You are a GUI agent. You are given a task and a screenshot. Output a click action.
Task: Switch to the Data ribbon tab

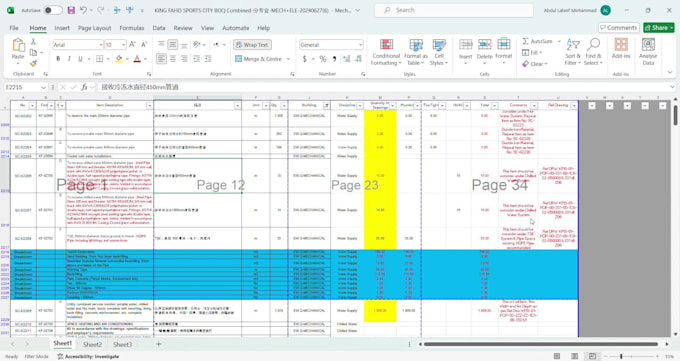tap(159, 28)
